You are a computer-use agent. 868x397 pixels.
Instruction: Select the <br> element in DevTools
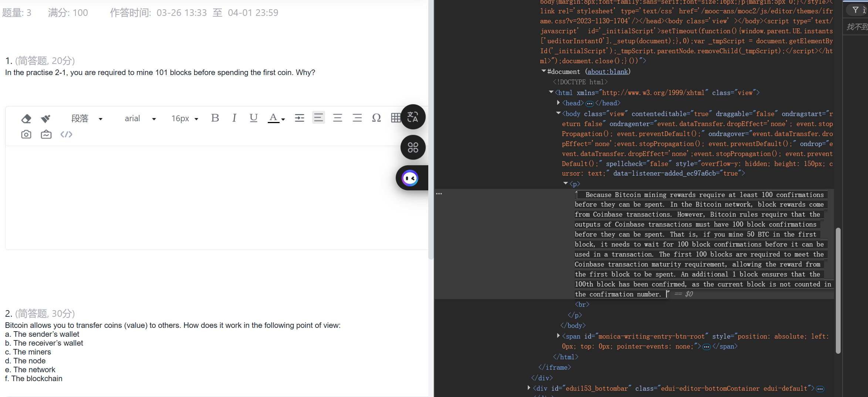coord(582,305)
